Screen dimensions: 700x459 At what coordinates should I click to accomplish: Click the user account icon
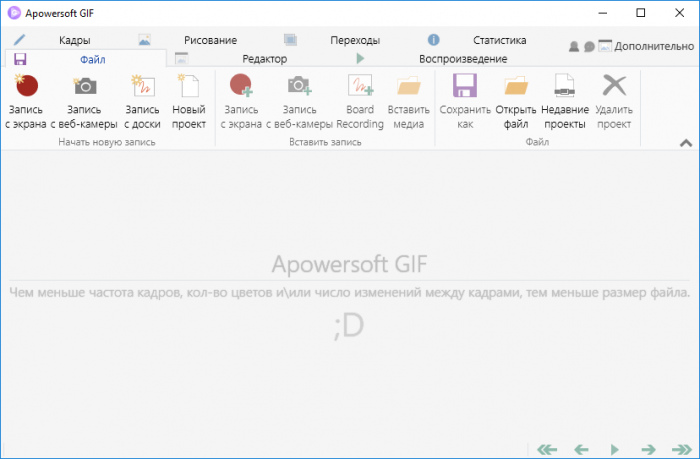click(x=574, y=46)
